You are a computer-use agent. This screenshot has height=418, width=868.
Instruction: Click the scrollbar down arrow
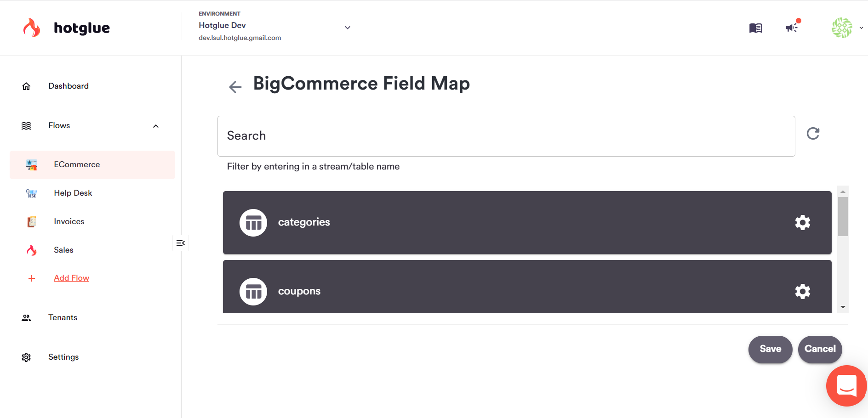coord(843,307)
